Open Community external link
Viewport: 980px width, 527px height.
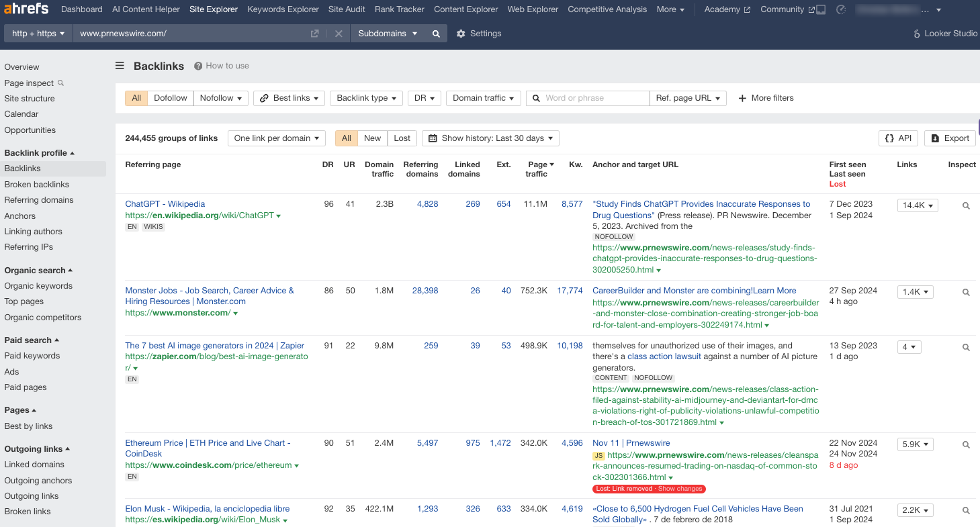[788, 9]
